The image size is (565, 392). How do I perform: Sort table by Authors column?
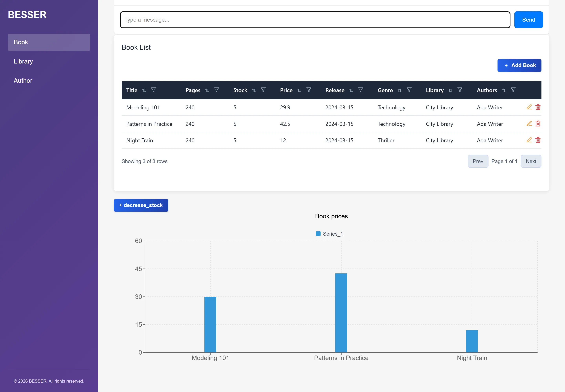[504, 90]
